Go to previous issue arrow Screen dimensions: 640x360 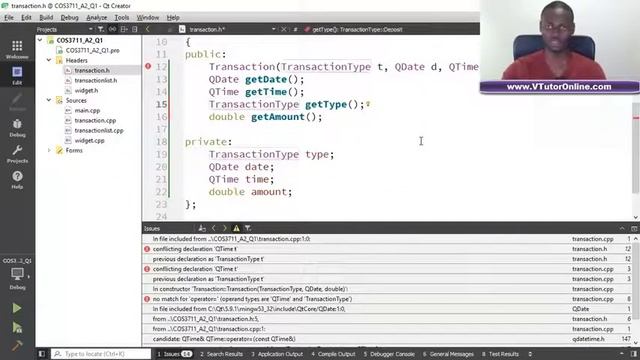tap(213, 228)
